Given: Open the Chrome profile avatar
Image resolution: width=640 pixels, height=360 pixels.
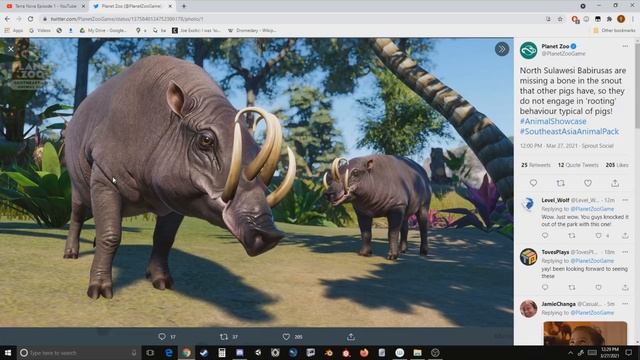Looking at the screenshot, I should (x=621, y=19).
